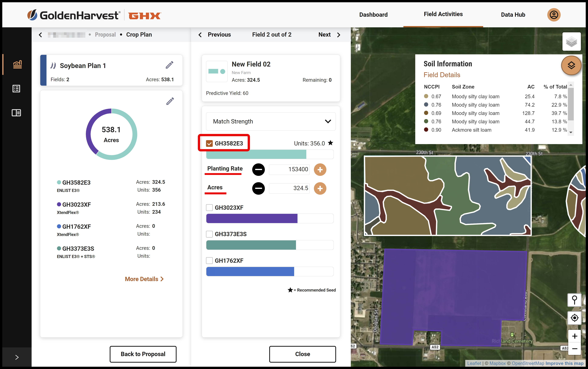
Task: Center map on my location
Action: [574, 318]
